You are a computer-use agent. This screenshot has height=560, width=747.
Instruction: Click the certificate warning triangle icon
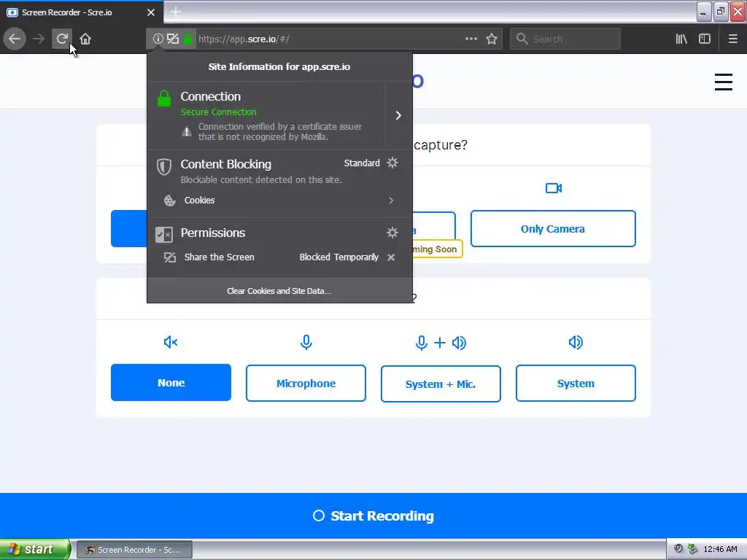pyautogui.click(x=187, y=131)
